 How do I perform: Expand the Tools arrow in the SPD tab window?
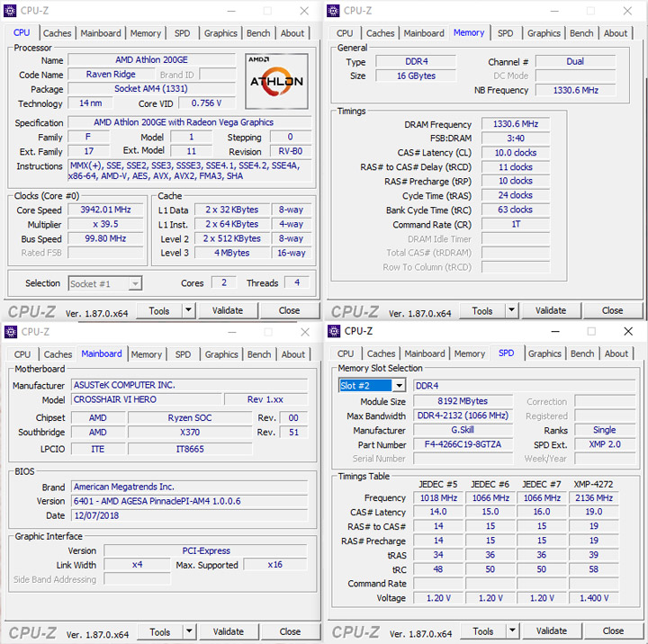(x=512, y=631)
